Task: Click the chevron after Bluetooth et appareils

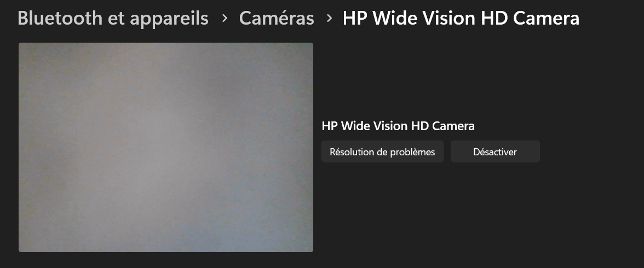Action: click(x=225, y=18)
